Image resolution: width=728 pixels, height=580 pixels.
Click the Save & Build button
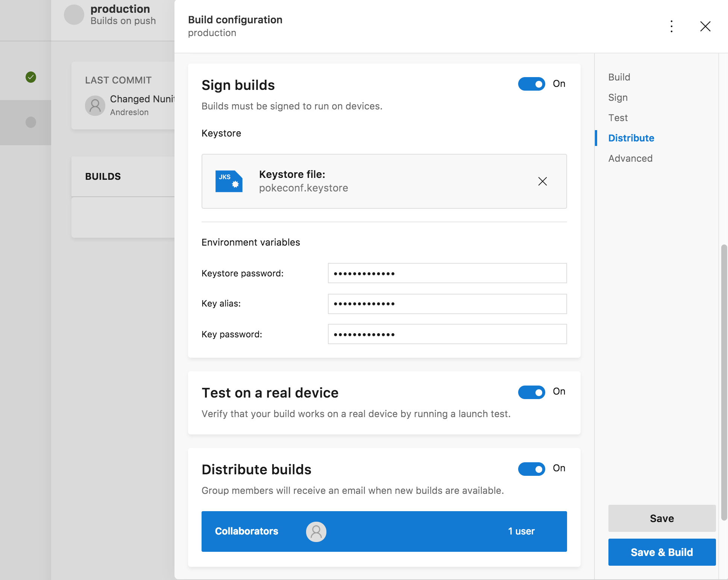(x=661, y=552)
